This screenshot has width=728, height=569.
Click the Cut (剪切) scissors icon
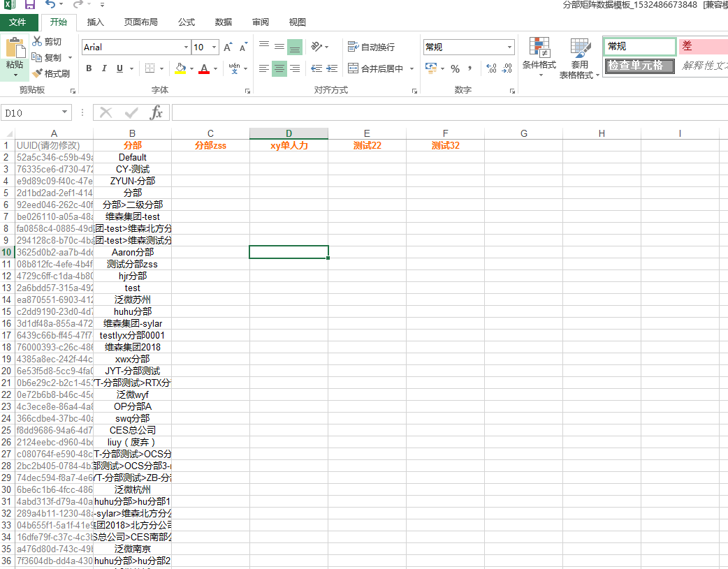point(37,42)
